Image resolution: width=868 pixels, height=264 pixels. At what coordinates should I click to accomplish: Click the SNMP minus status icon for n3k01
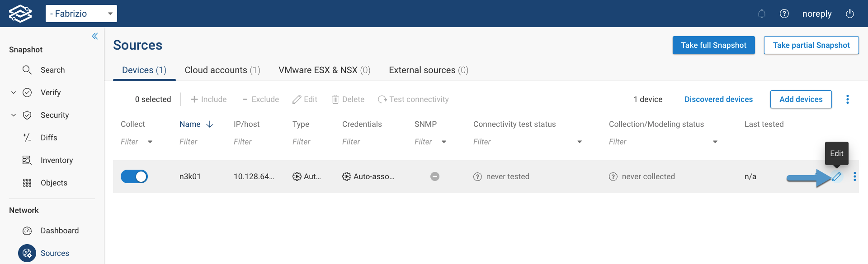[435, 176]
